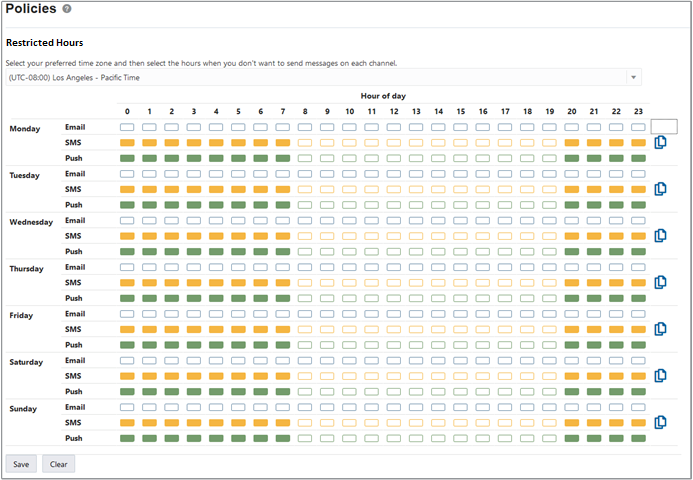
Task: Click the copy icon for Monday
Action: (x=660, y=143)
